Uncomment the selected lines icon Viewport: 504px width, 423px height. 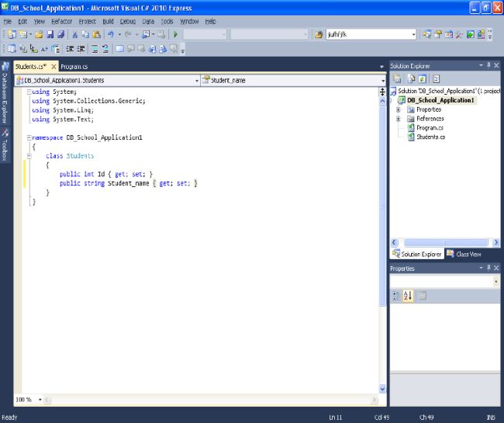pyautogui.click(x=105, y=49)
